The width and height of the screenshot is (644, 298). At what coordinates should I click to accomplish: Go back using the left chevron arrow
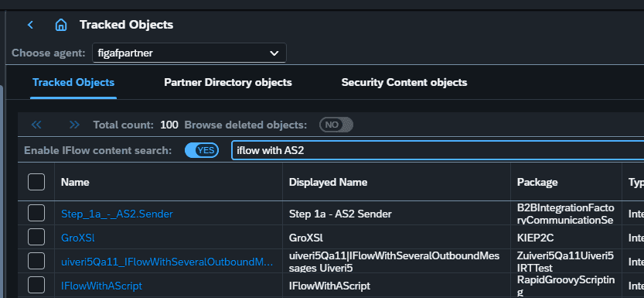point(30,25)
